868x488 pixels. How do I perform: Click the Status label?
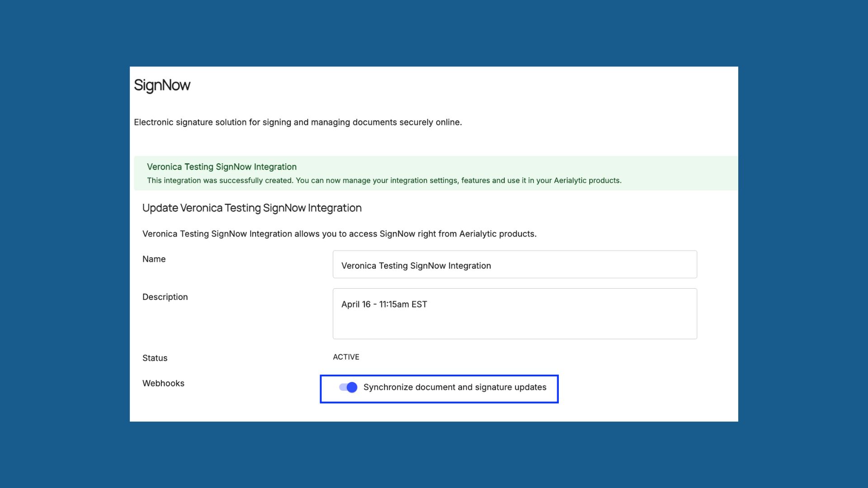[x=155, y=358]
